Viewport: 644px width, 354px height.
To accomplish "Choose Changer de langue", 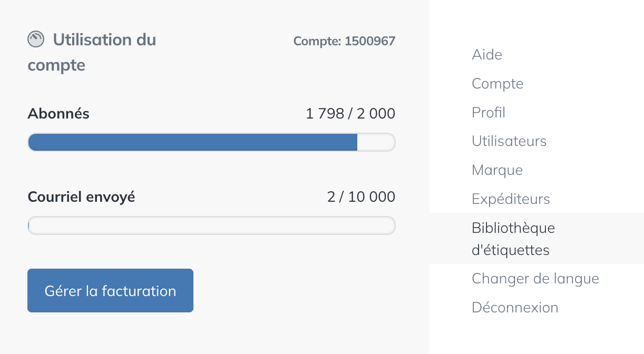I will [x=535, y=278].
